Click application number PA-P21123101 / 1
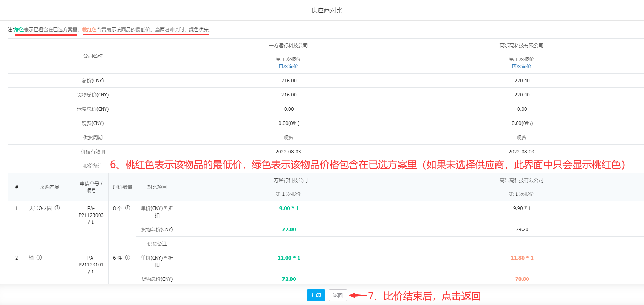 91,265
